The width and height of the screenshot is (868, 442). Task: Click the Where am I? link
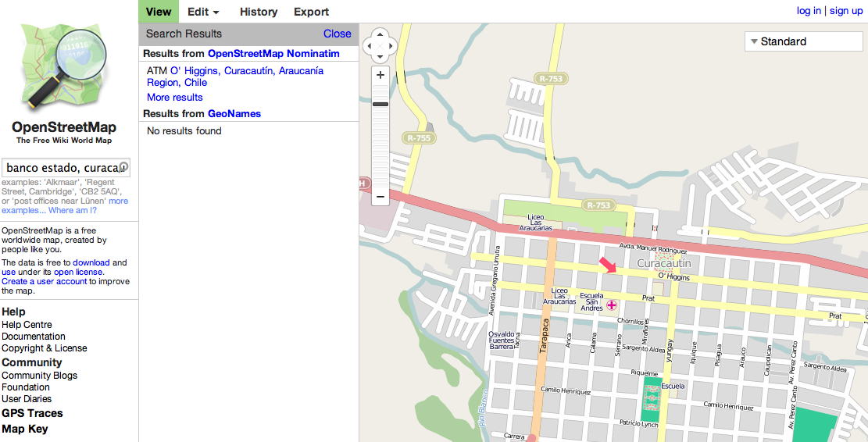coord(73,210)
